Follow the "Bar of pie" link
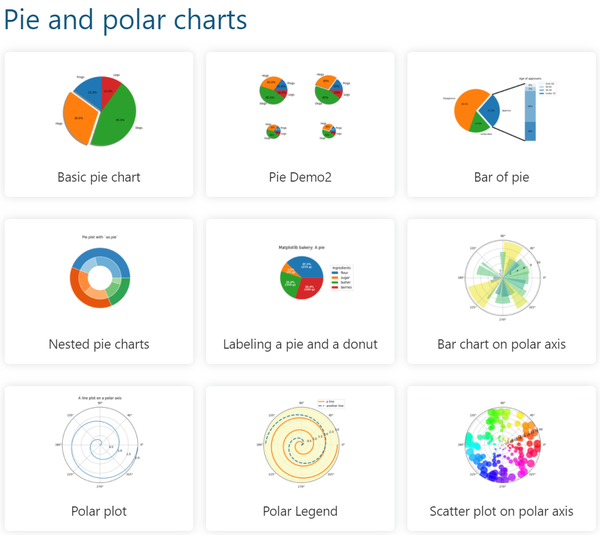Screen dimensions: 600x535 tap(501, 177)
